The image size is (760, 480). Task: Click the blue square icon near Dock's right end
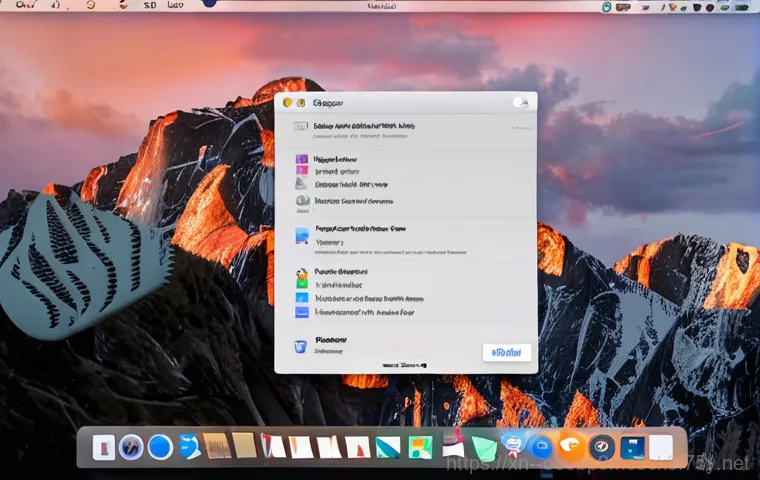tap(631, 447)
